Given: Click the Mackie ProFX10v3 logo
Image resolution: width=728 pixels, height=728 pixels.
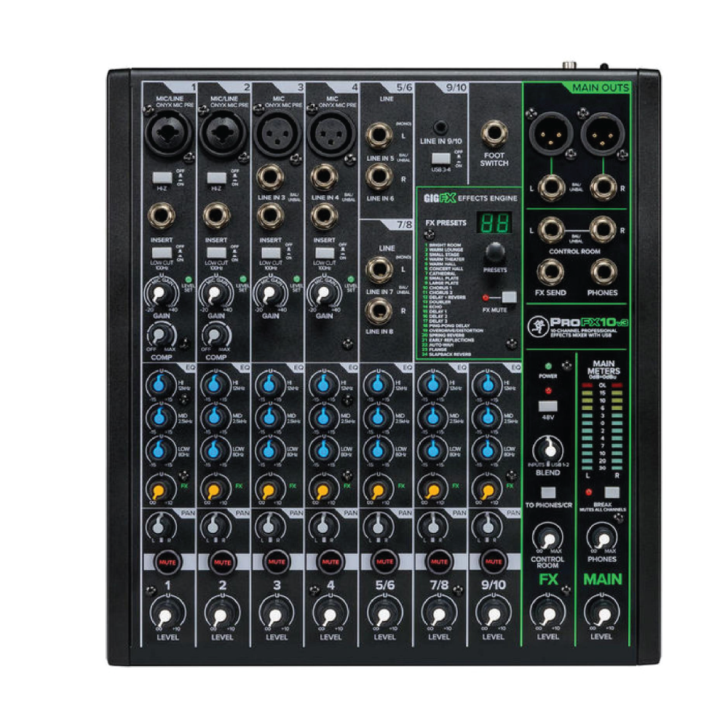Looking at the screenshot, I should tap(577, 327).
